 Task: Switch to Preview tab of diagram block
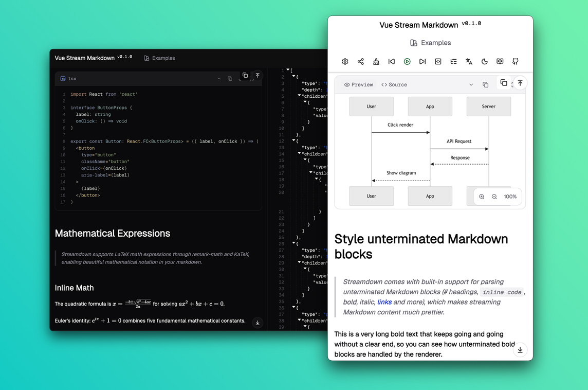(x=358, y=85)
